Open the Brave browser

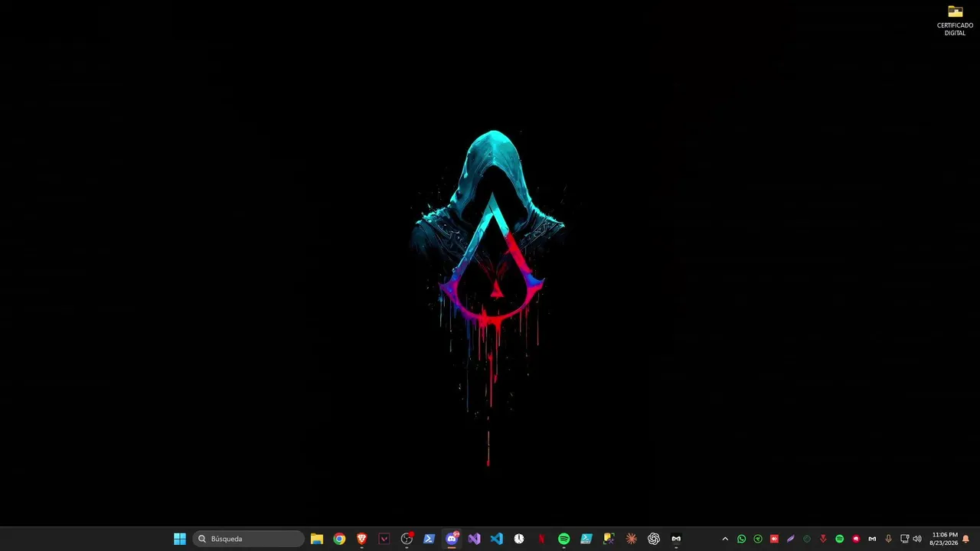click(x=362, y=539)
